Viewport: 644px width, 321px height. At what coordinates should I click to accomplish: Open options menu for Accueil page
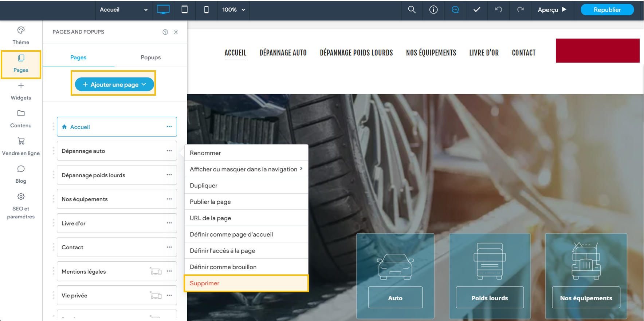[x=169, y=127]
